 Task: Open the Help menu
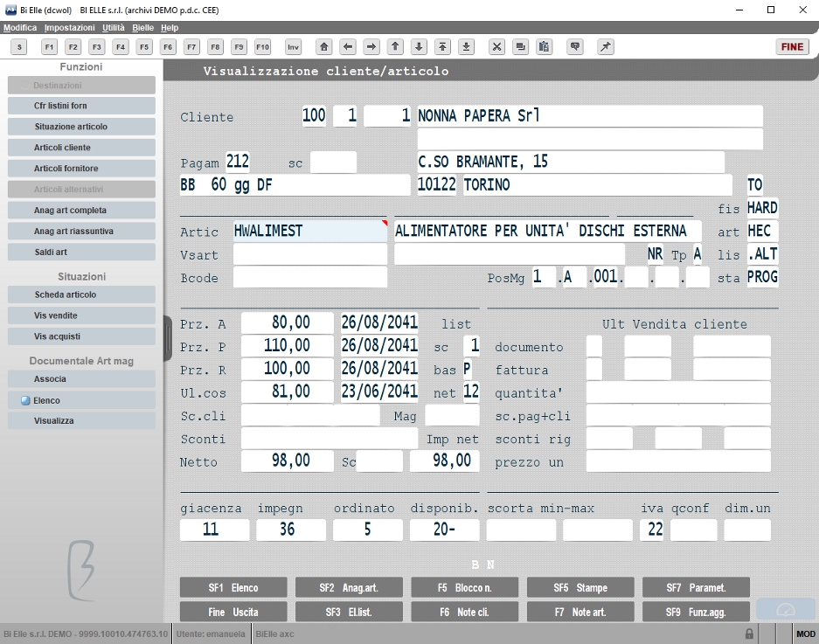pos(170,28)
